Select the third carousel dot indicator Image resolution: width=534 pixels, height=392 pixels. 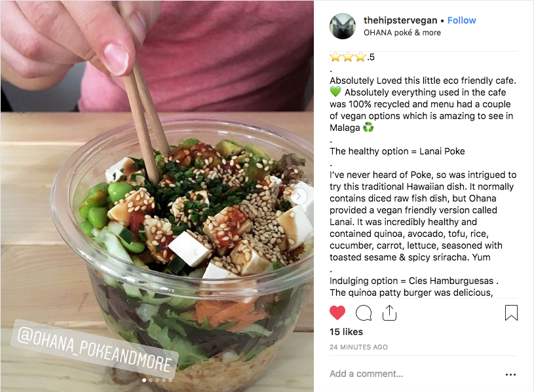coord(157,380)
